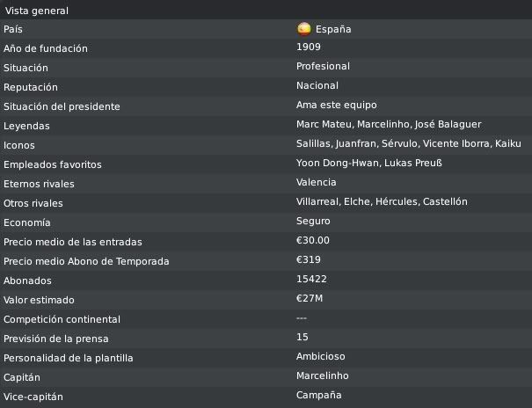Open Lukas Preuß staff profile
Screen dimensions: 532x408
[413, 164]
